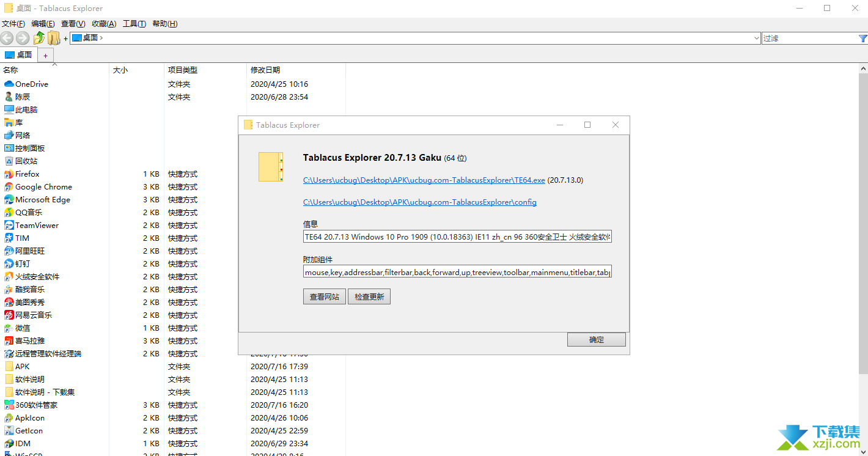
Task: Add a new tab with plus button
Action: click(x=45, y=56)
